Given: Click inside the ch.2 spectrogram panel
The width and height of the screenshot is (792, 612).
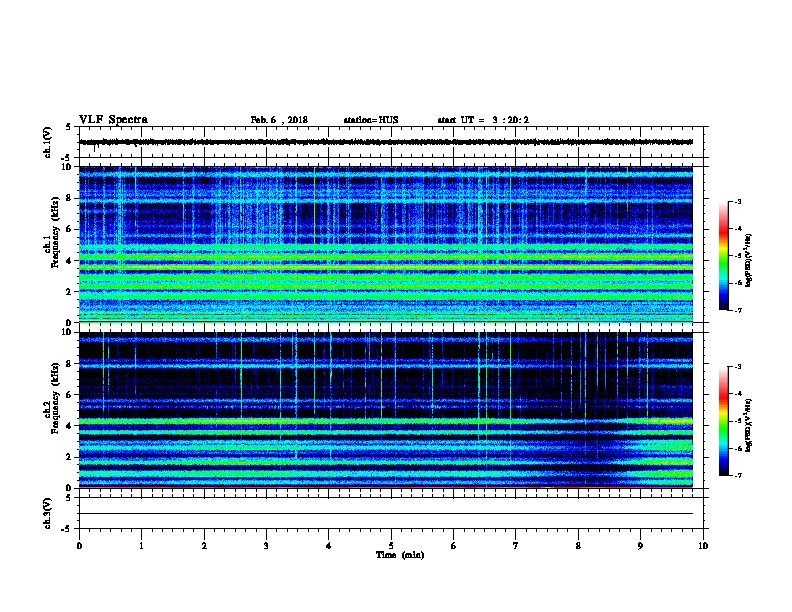Looking at the screenshot, I should click(386, 410).
